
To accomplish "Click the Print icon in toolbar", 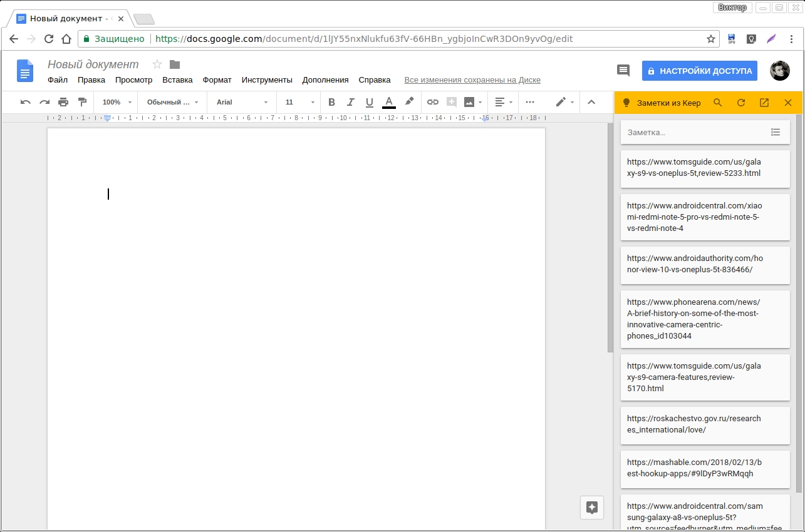I will point(63,102).
